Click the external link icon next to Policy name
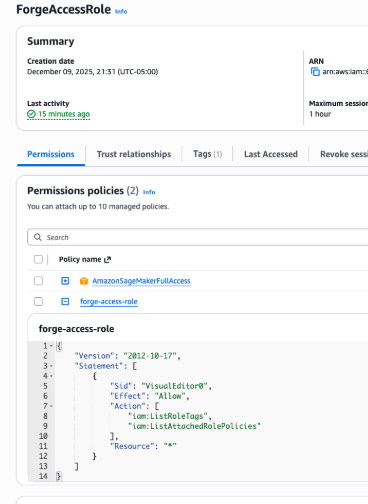The height and width of the screenshot is (504, 368). click(x=107, y=259)
